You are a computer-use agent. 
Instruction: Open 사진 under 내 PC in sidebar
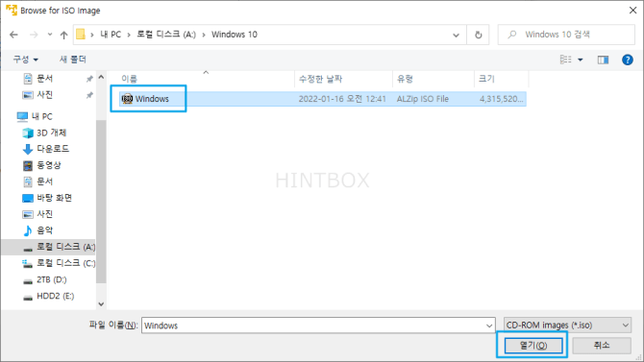click(x=45, y=214)
